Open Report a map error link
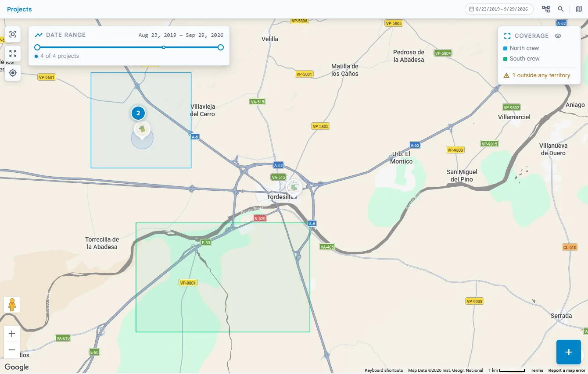Image resolution: width=588 pixels, height=374 pixels. [566, 370]
